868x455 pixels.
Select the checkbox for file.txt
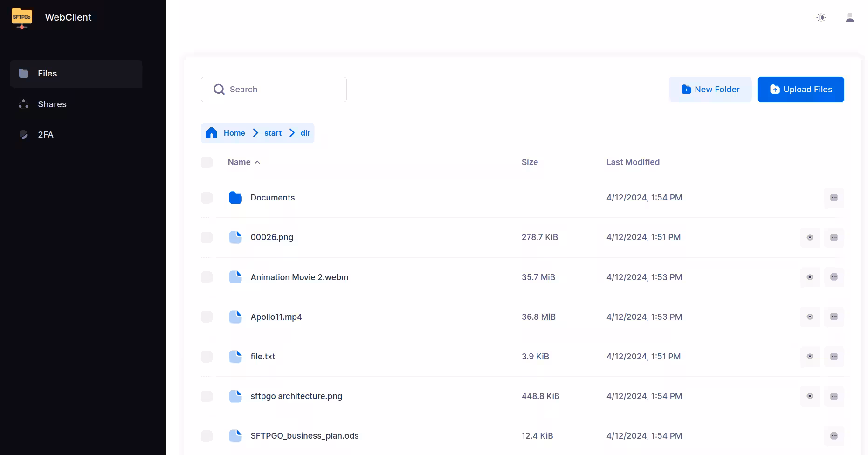coord(207,357)
